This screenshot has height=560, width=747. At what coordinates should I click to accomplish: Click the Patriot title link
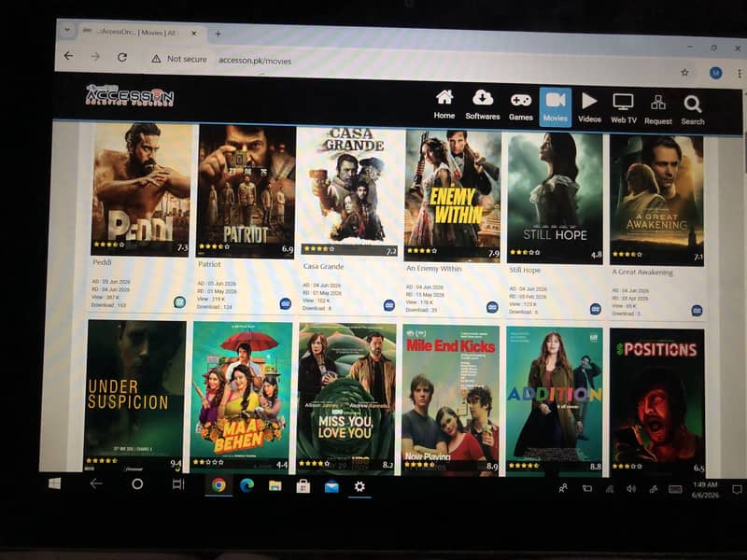209,264
